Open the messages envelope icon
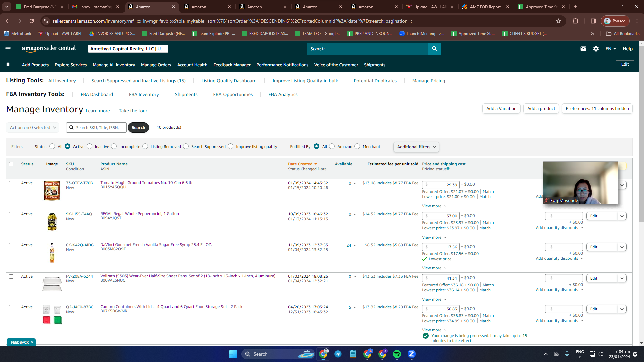 point(583,49)
